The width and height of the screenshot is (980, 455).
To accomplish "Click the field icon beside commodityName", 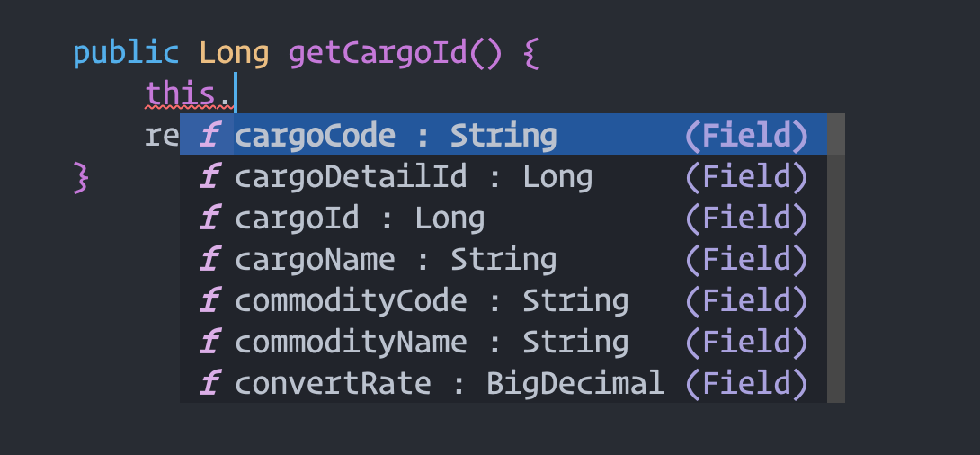I will pos(209,343).
